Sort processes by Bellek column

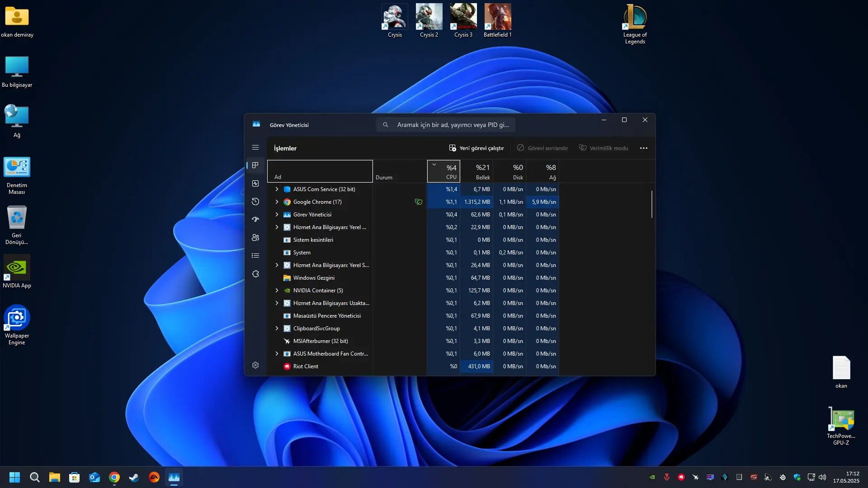pyautogui.click(x=476, y=171)
